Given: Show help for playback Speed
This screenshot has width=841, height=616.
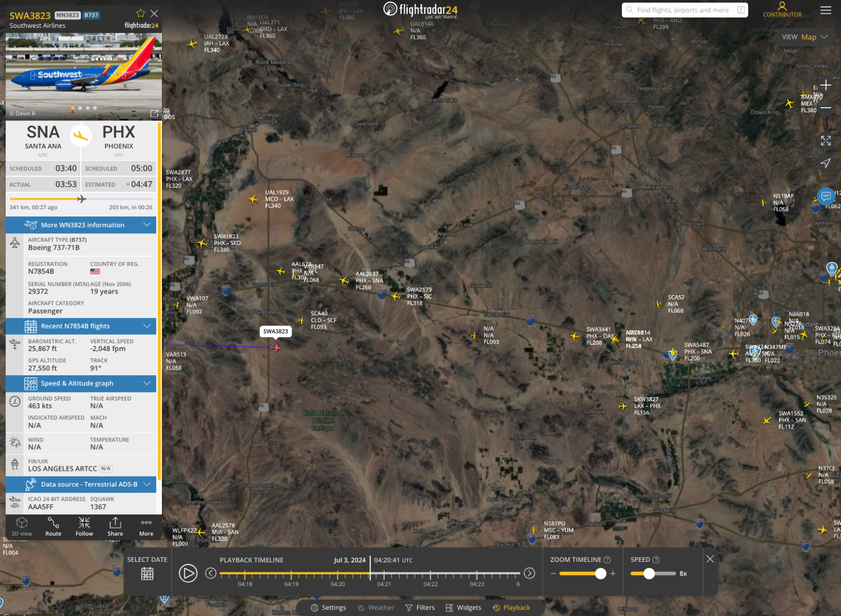Looking at the screenshot, I should 656,560.
